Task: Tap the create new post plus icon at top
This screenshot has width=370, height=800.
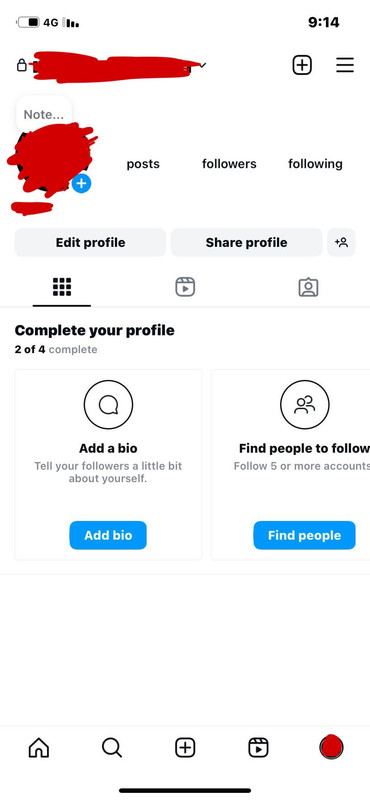Action: pyautogui.click(x=302, y=65)
